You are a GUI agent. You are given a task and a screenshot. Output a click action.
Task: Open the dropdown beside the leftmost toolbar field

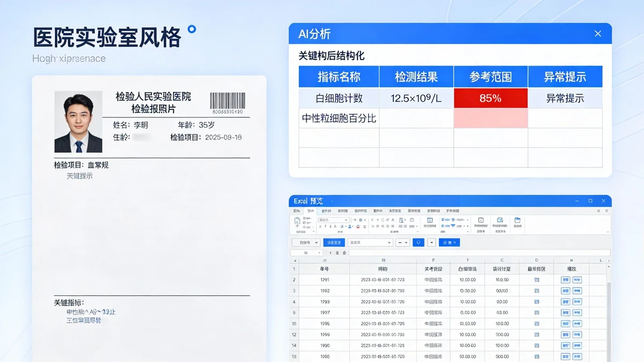point(316,242)
